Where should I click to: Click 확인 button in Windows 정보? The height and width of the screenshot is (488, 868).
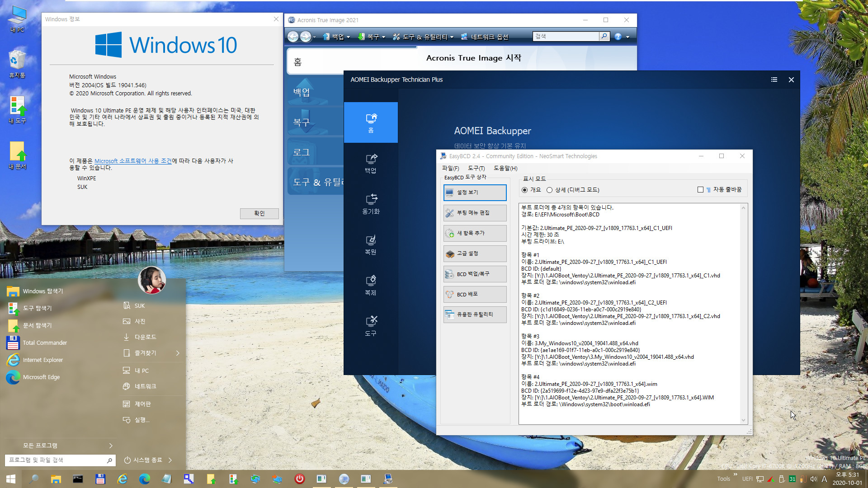(x=259, y=213)
